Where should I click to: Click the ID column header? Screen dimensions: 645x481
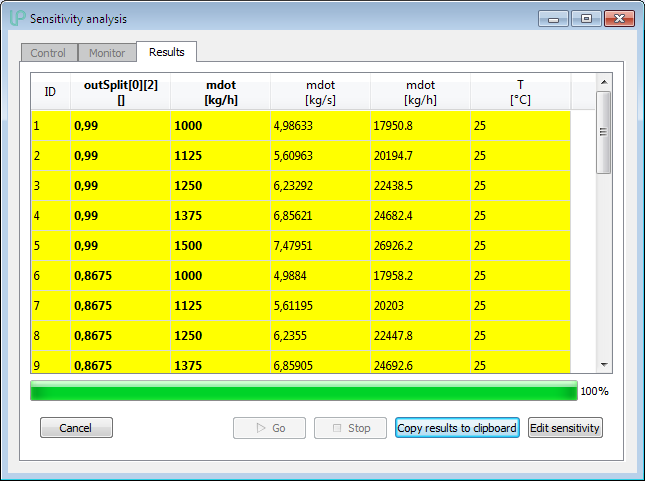click(50, 92)
